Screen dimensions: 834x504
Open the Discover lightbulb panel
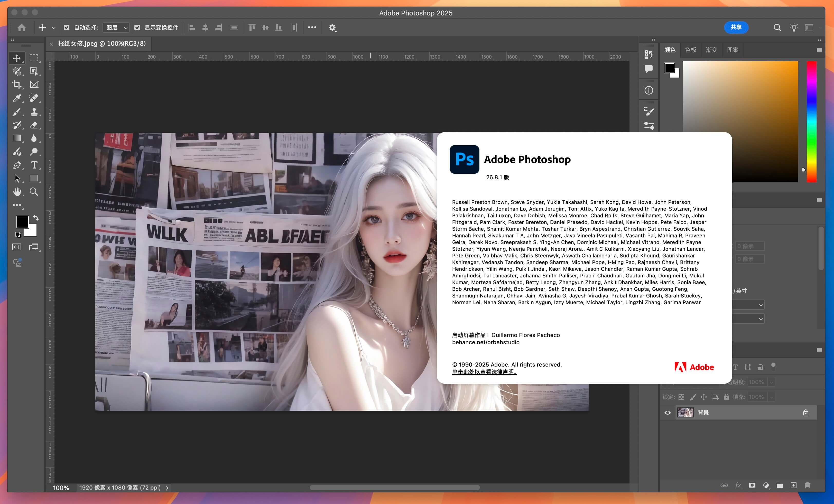coord(794,27)
